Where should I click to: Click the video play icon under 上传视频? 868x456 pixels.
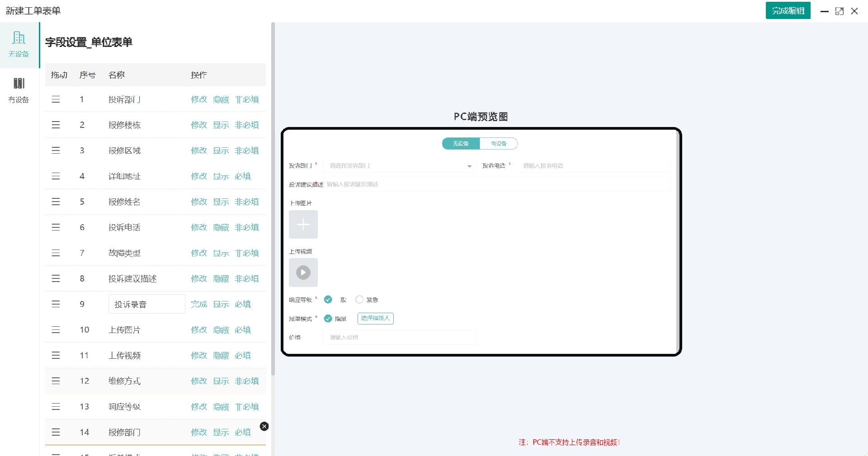point(303,272)
